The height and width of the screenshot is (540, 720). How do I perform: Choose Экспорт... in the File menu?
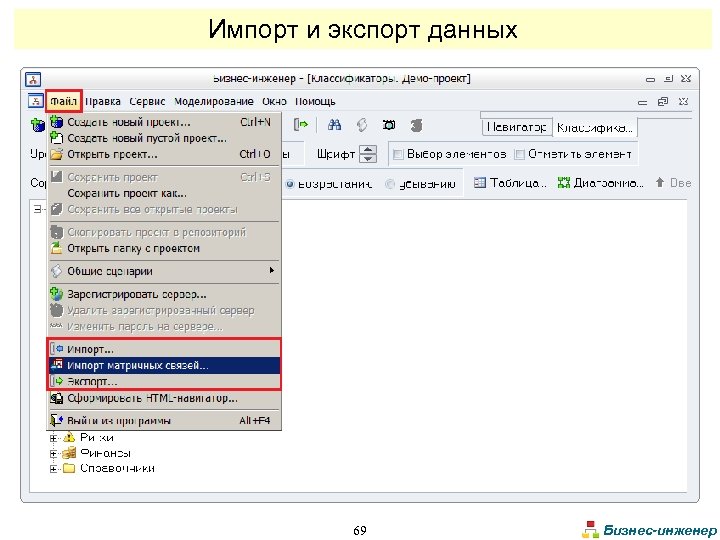pos(164,382)
